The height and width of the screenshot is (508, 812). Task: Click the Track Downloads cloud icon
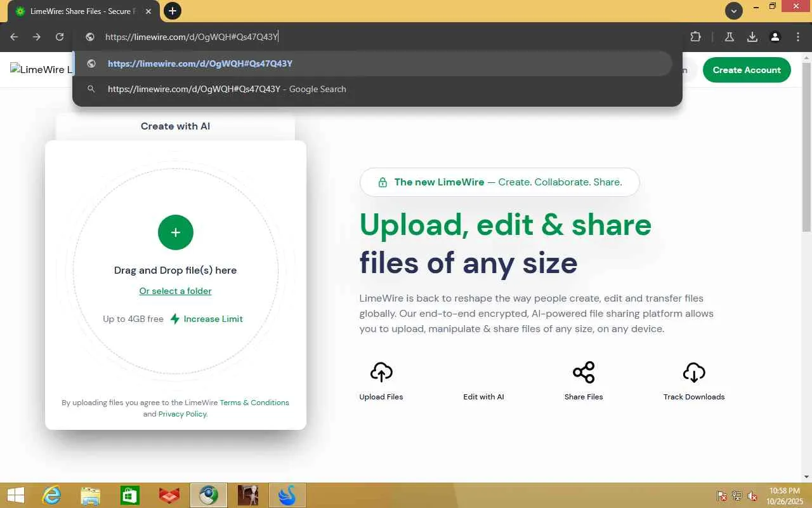pyautogui.click(x=694, y=372)
